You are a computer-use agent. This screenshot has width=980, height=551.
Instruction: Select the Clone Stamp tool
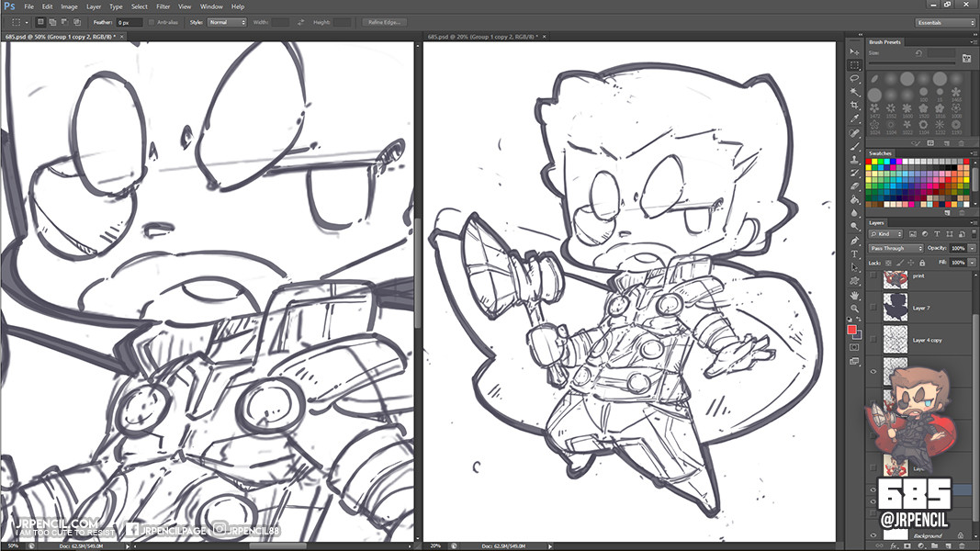click(854, 159)
